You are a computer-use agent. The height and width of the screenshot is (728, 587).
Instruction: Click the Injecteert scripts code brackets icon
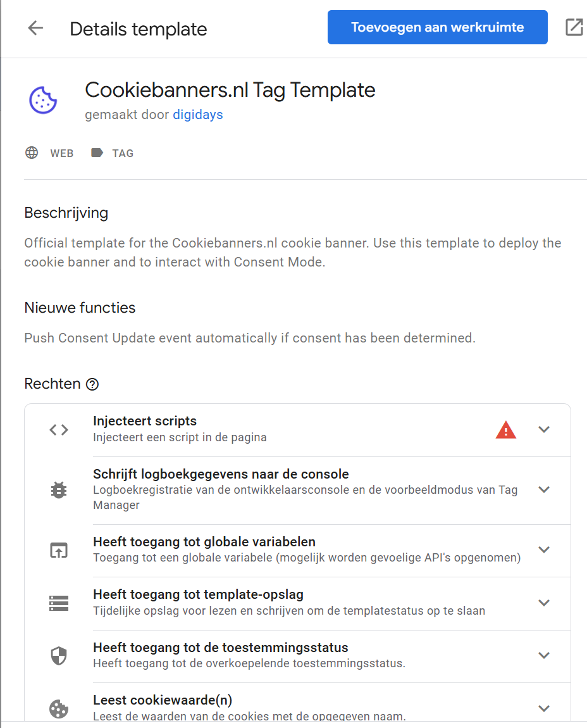[59, 430]
